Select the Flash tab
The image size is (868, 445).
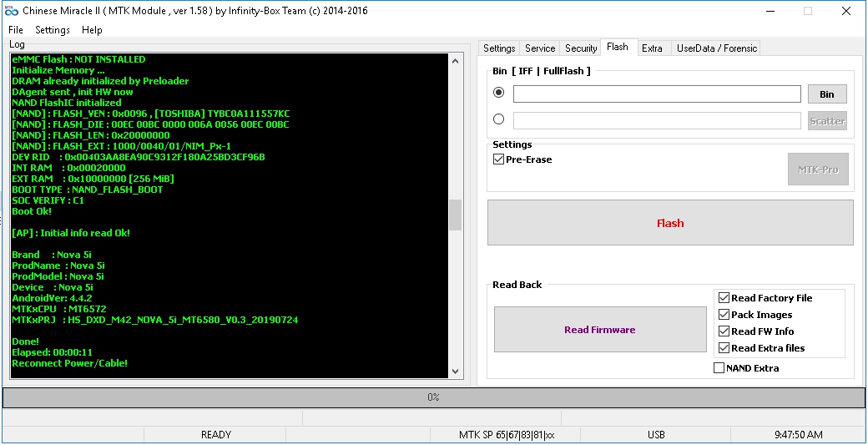click(618, 47)
